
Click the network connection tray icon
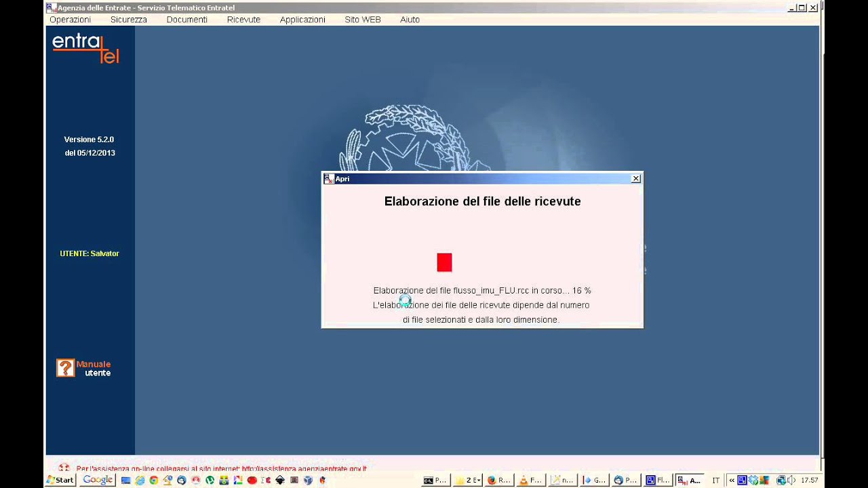pyautogui.click(x=782, y=480)
